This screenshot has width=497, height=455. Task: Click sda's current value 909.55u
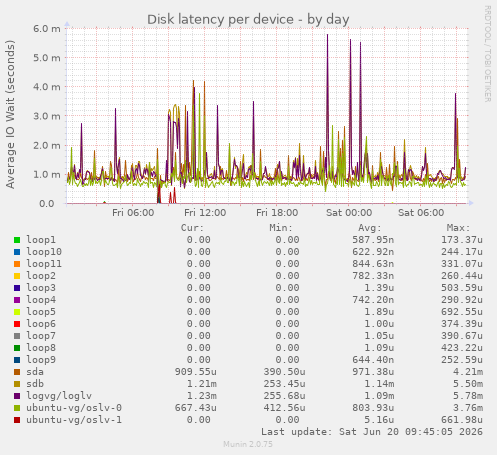[x=196, y=372]
